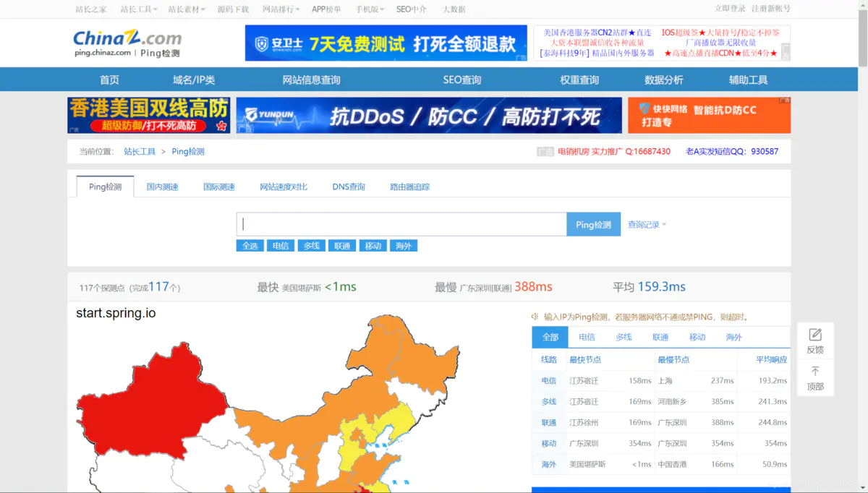This screenshot has width=868, height=493.
Task: Open the 权重查询 nav menu
Action: click(x=579, y=80)
